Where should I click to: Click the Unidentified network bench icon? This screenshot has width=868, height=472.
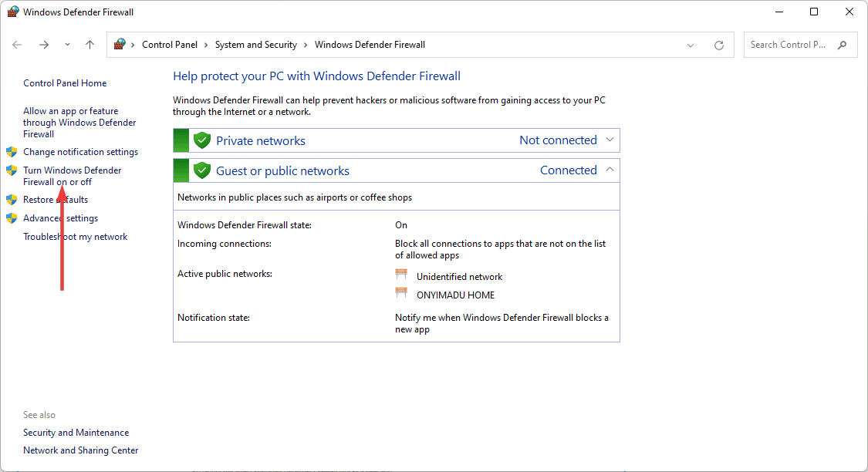click(401, 275)
